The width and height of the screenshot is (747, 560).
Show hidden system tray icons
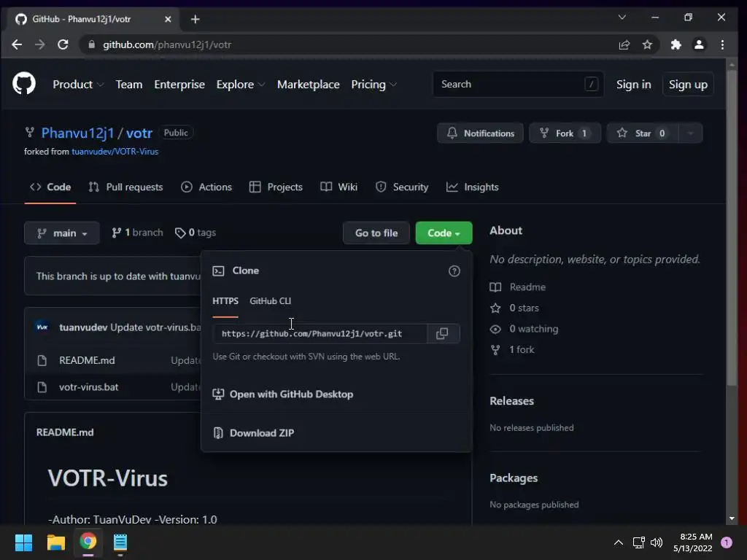619,542
